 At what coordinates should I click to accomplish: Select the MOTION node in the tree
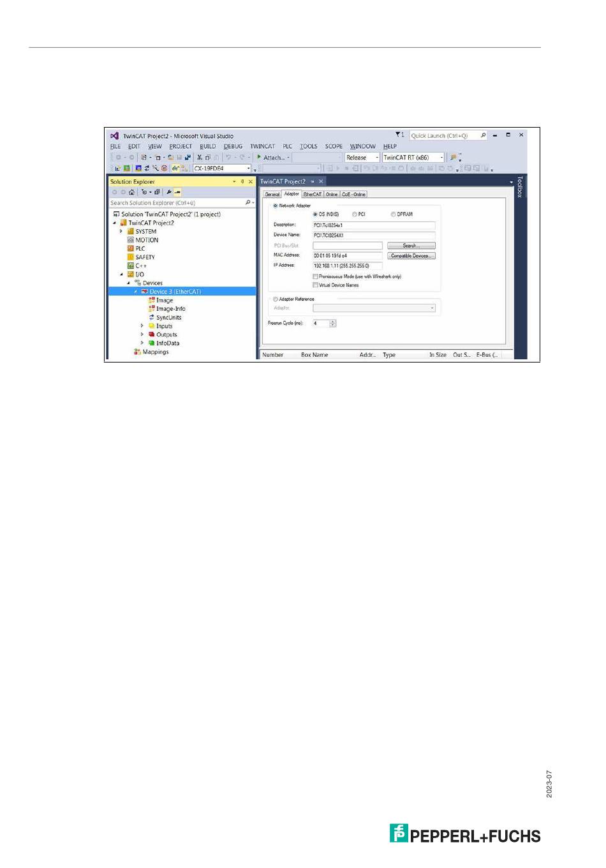(x=143, y=240)
